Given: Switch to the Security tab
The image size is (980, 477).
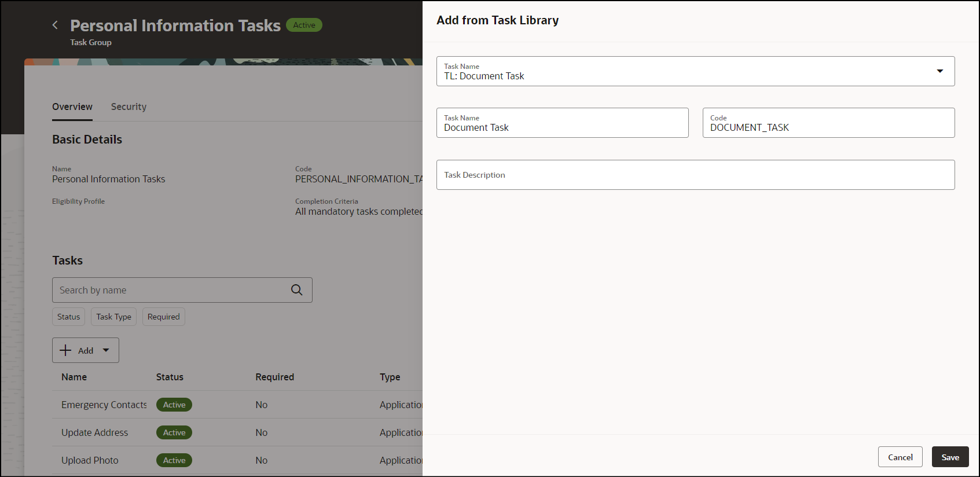Looking at the screenshot, I should (129, 107).
